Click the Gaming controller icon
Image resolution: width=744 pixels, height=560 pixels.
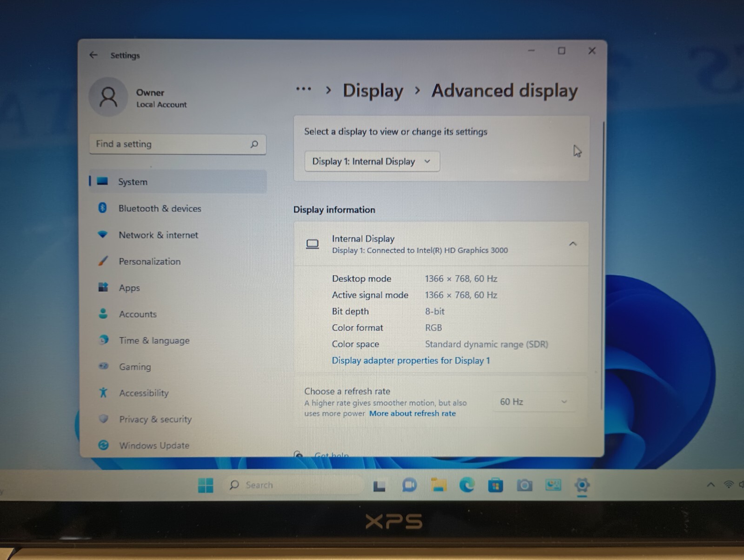coord(104,366)
